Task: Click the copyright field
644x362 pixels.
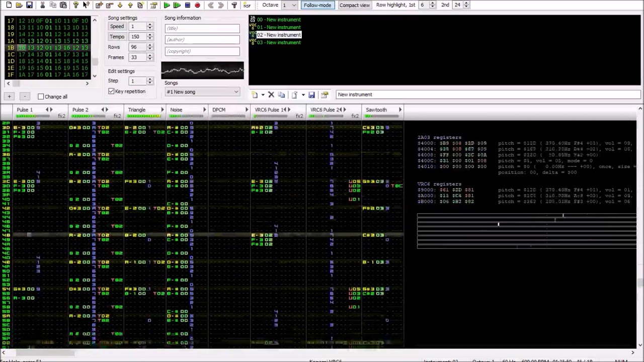Action: pos(202,51)
